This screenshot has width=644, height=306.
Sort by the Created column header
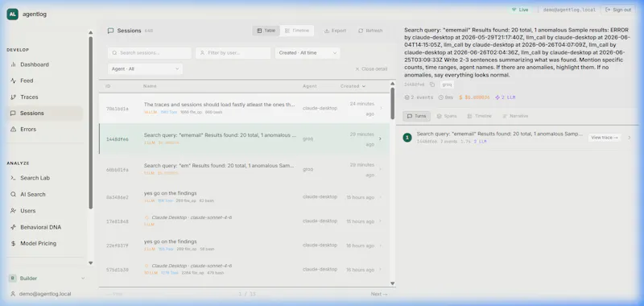[x=353, y=86]
